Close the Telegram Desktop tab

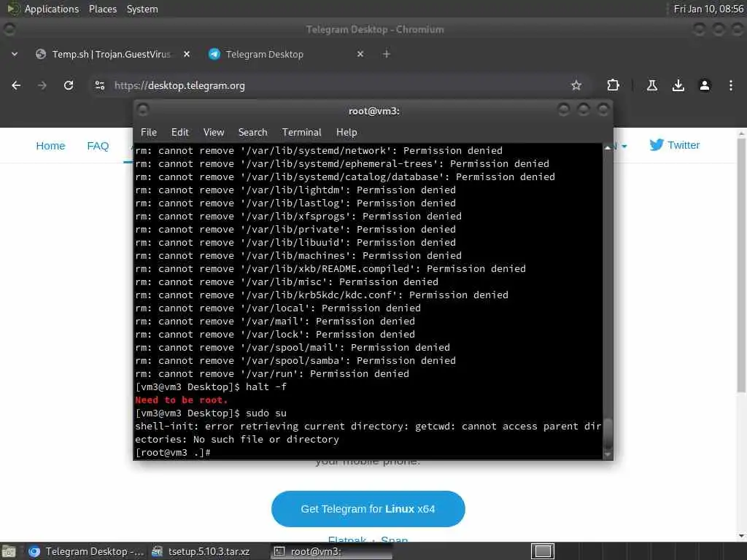pyautogui.click(x=360, y=54)
